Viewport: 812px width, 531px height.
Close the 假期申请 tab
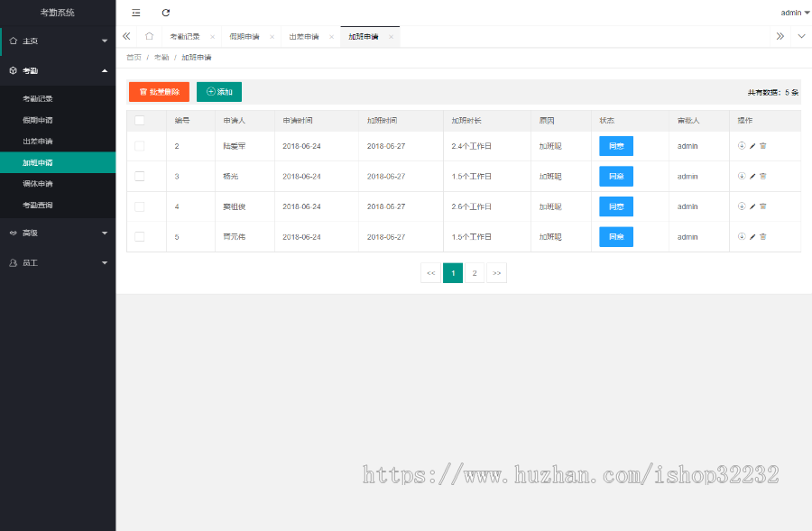272,37
